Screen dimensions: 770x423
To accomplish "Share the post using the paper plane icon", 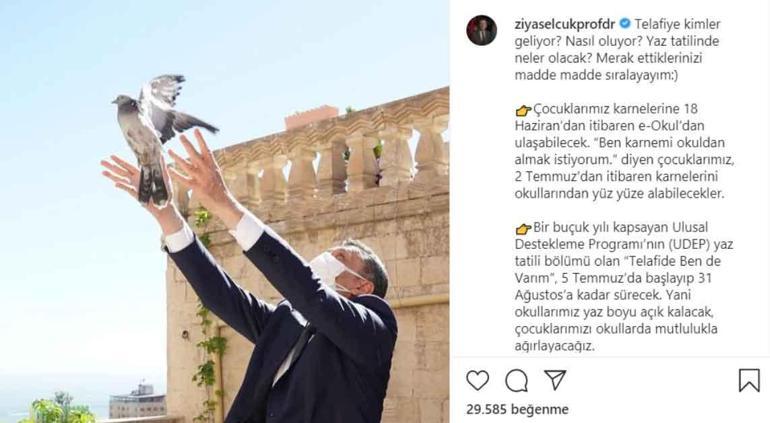I will tap(555, 380).
